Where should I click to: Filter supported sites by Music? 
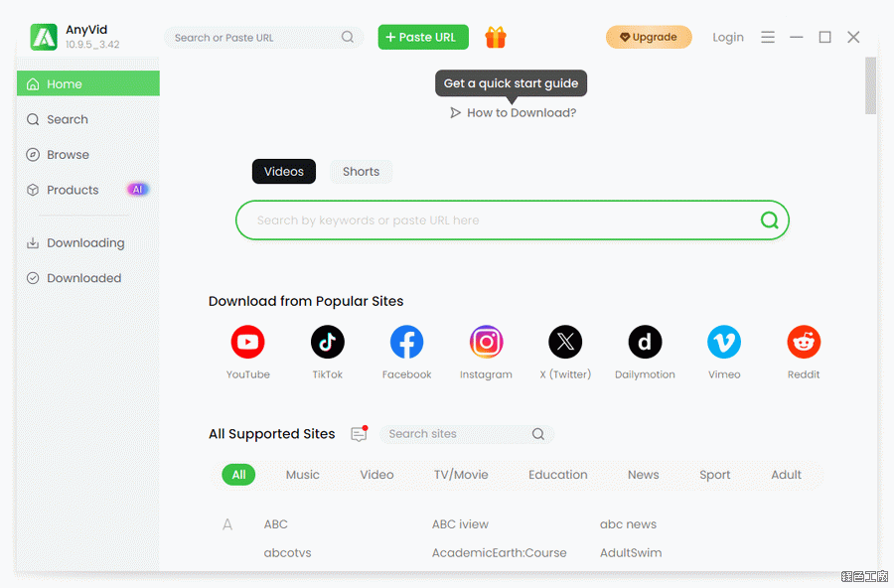pyautogui.click(x=303, y=475)
